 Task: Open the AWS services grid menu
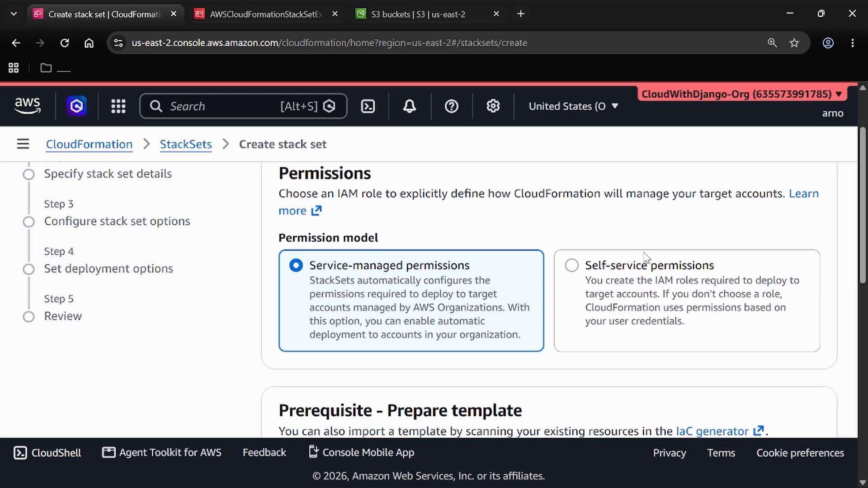(x=118, y=106)
